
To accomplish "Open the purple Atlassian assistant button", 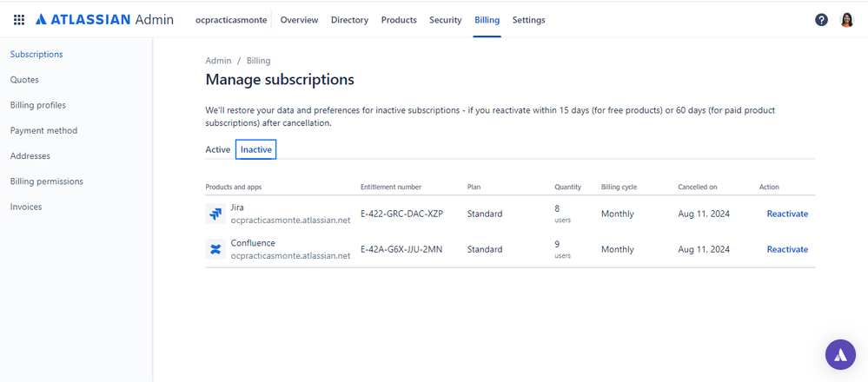I will [x=840, y=354].
